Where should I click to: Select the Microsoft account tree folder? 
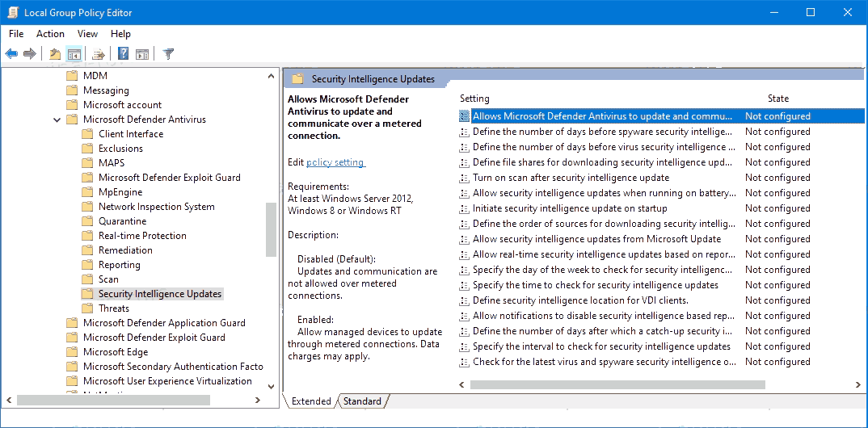(x=122, y=104)
